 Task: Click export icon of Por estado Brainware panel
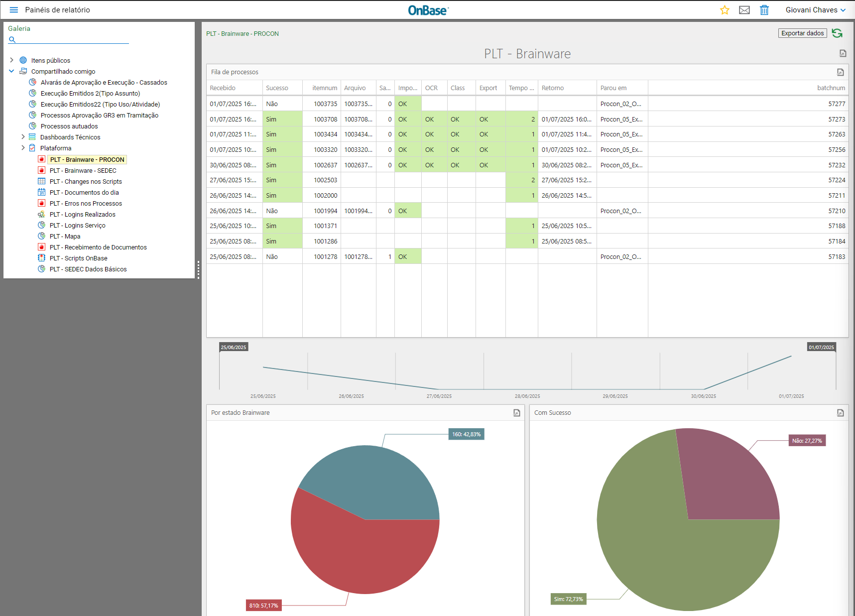tap(517, 413)
